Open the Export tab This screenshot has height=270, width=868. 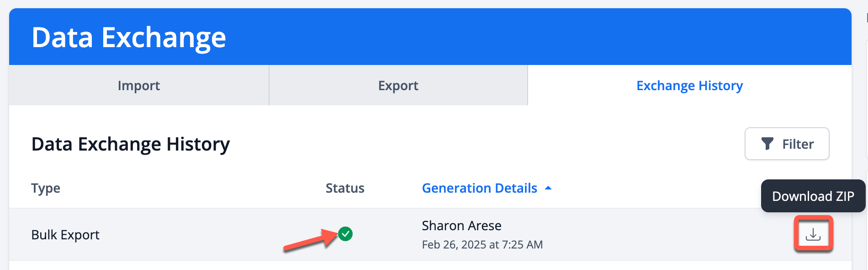point(398,85)
